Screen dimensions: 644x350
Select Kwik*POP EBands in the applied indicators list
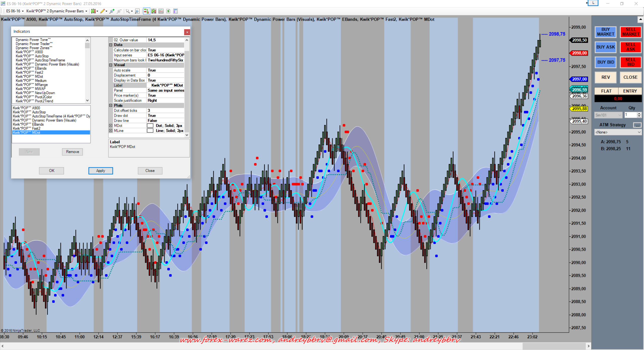28,124
